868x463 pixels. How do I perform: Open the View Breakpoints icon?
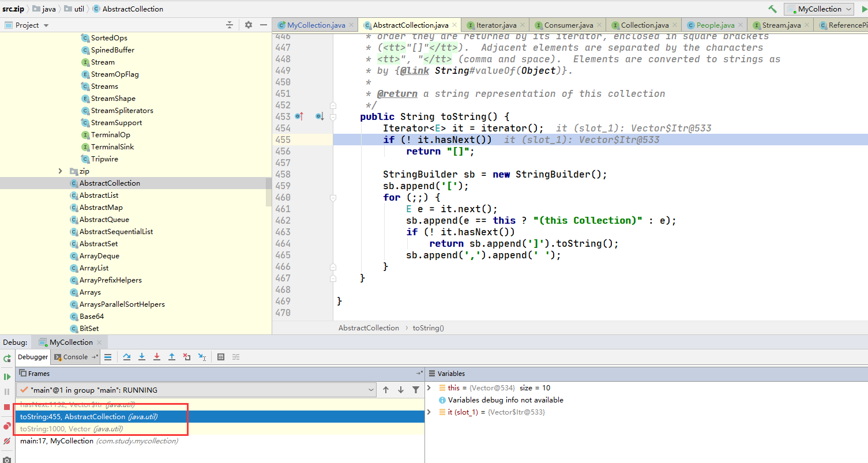tap(7, 426)
